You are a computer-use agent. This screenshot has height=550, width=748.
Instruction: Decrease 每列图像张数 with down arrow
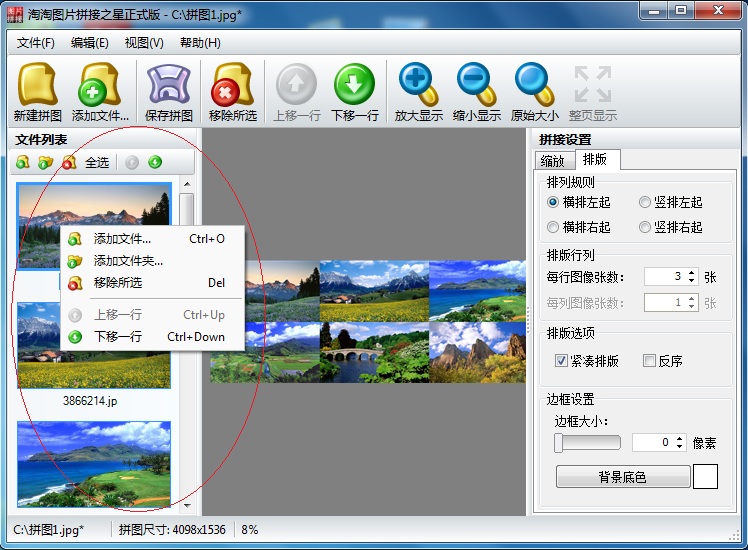692,307
